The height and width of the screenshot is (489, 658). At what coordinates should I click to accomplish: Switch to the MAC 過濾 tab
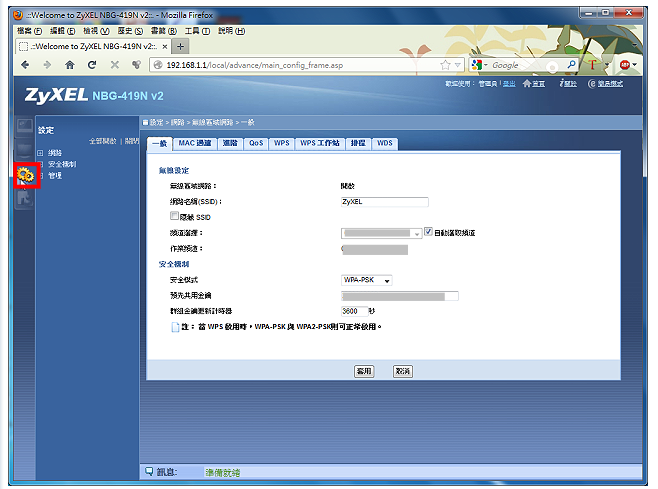pos(195,143)
